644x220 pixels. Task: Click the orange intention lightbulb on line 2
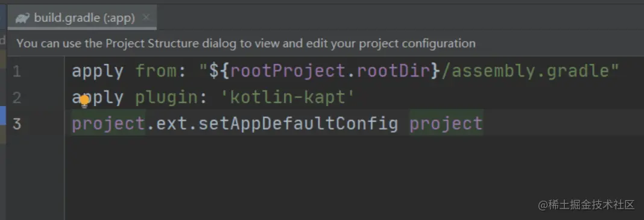pos(84,100)
